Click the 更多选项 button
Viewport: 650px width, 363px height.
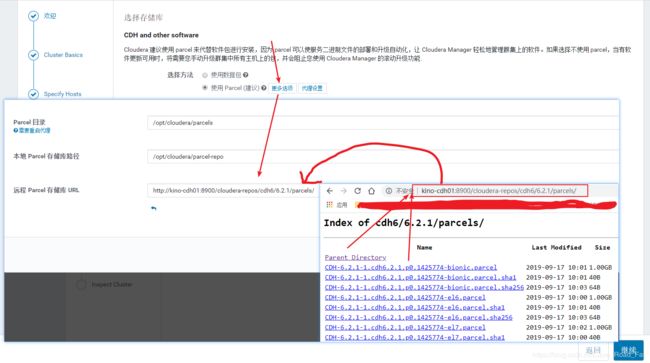pos(282,88)
